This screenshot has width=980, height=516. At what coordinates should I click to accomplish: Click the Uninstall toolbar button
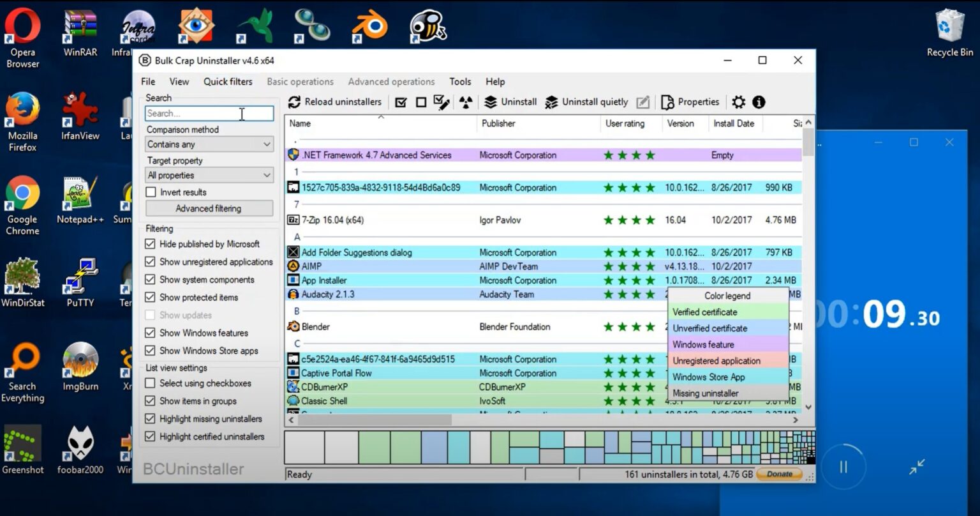coord(510,102)
